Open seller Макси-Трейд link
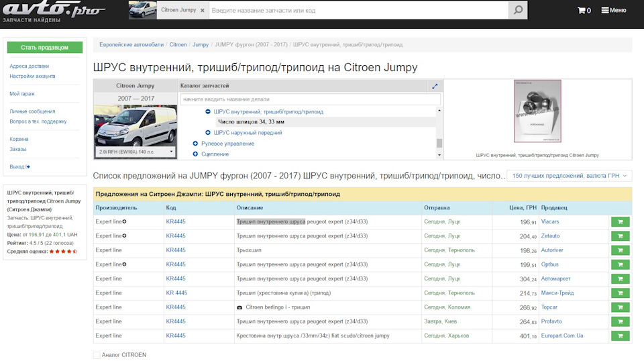Viewport: 644px width, 361px height. (557, 293)
